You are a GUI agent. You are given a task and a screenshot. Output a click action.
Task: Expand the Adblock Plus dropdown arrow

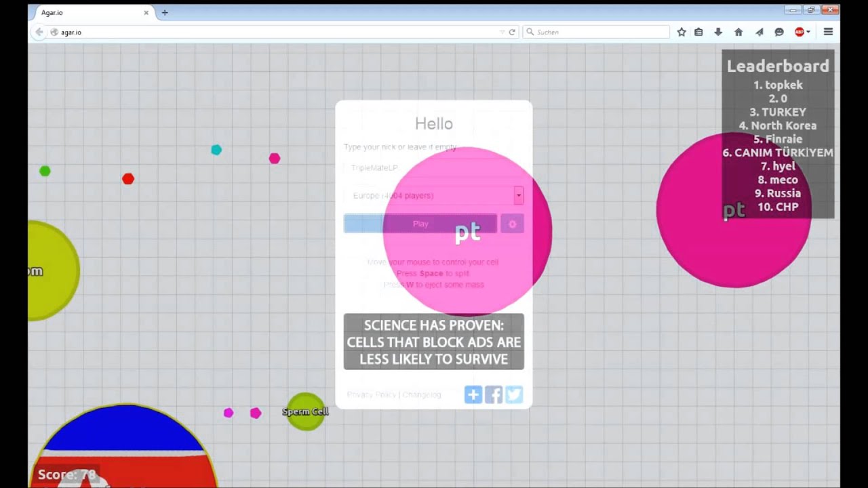click(808, 32)
